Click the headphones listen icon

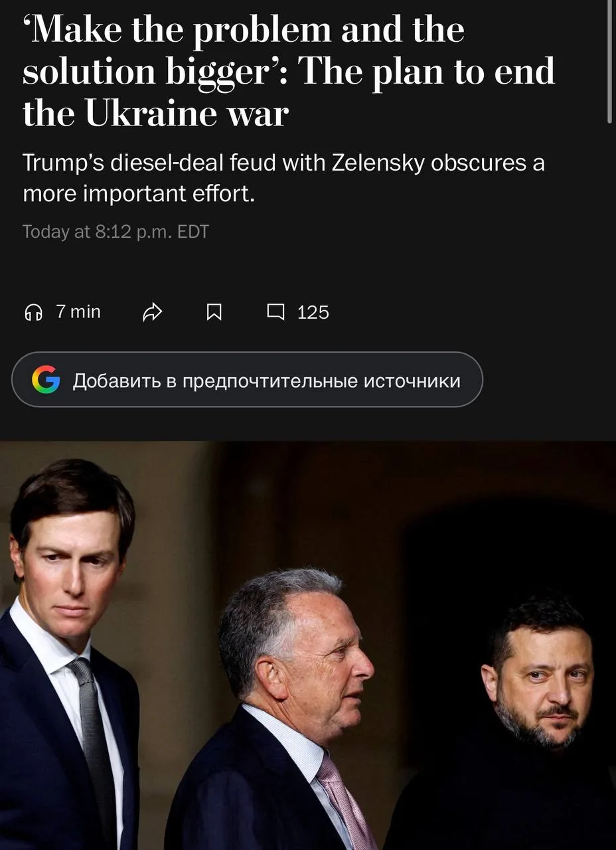pos(33,311)
